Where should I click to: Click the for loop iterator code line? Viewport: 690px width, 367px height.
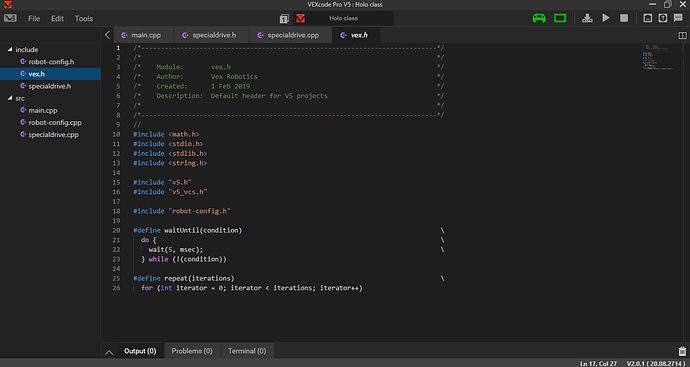coord(252,288)
